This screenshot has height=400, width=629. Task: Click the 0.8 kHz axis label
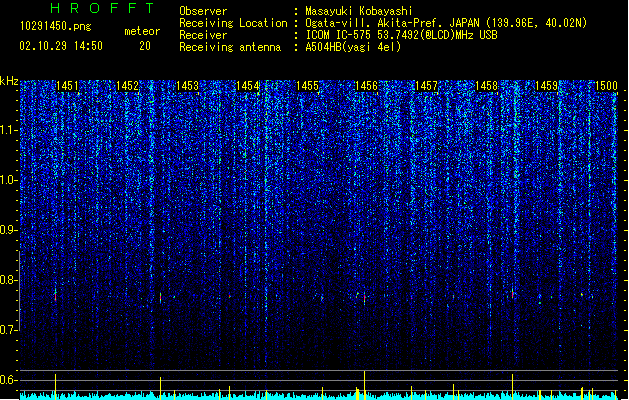9,280
